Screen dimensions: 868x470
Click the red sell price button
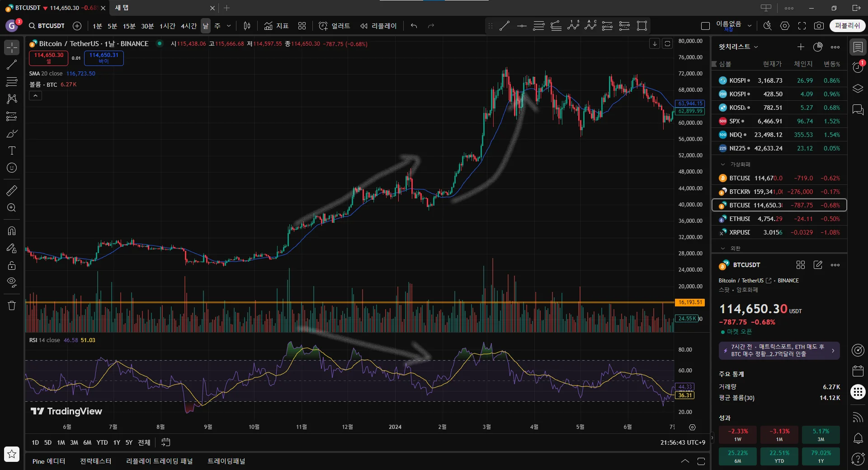point(49,58)
